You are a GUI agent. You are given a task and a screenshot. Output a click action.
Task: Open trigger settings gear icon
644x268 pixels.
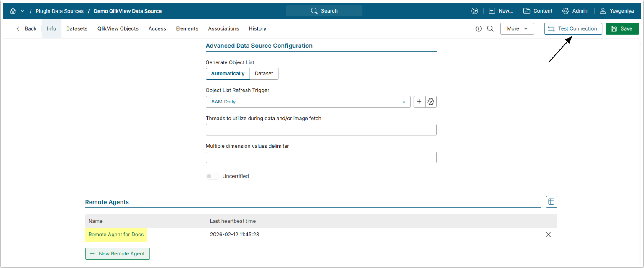click(431, 102)
